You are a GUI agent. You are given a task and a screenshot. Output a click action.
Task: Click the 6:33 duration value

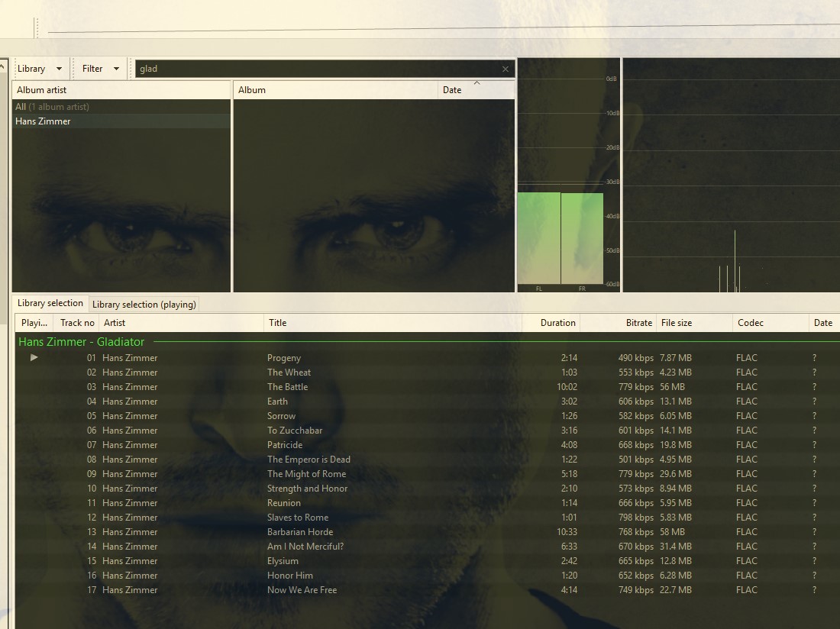pyautogui.click(x=569, y=546)
